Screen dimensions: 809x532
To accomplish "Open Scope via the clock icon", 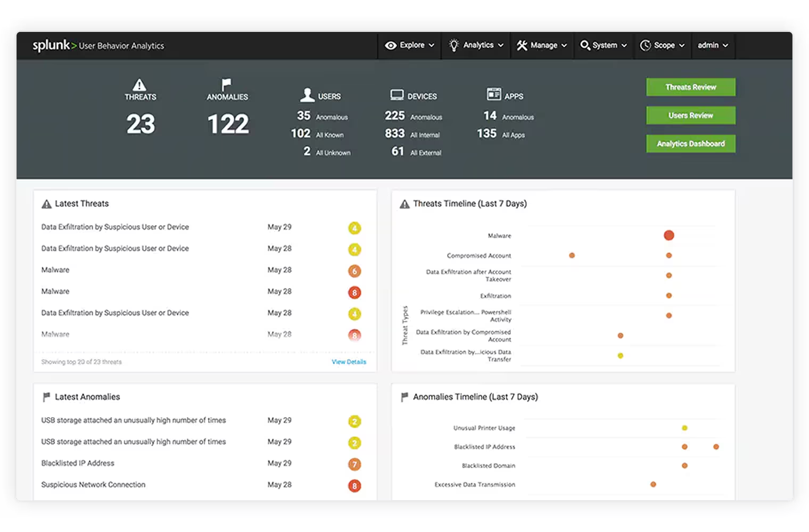I will pyautogui.click(x=646, y=45).
